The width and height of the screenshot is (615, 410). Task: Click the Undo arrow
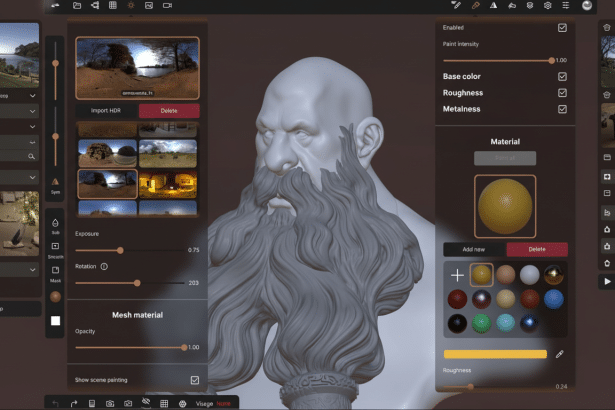point(55,403)
